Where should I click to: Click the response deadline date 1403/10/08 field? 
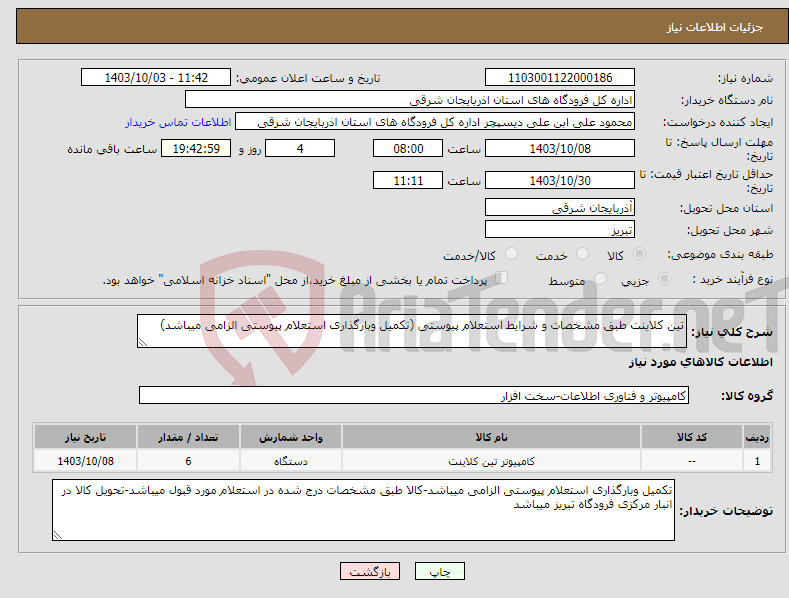pos(560,148)
